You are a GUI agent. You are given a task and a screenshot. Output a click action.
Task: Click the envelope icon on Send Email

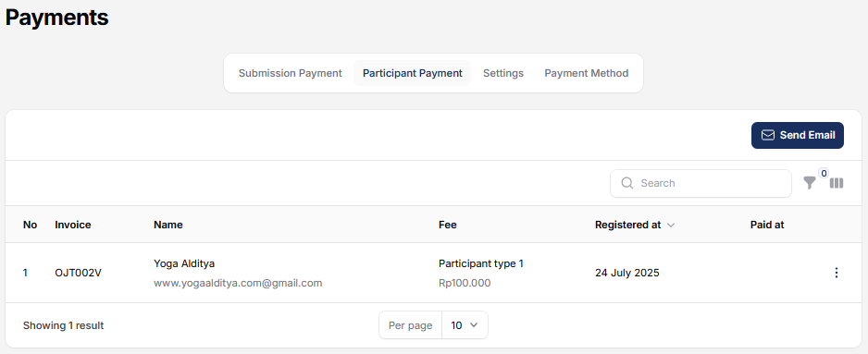click(x=768, y=135)
